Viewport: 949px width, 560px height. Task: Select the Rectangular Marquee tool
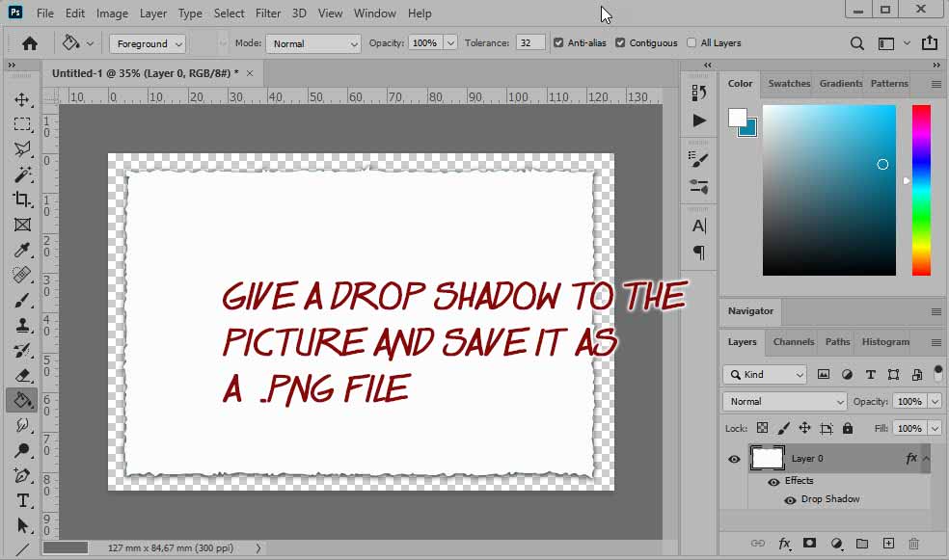tap(22, 124)
